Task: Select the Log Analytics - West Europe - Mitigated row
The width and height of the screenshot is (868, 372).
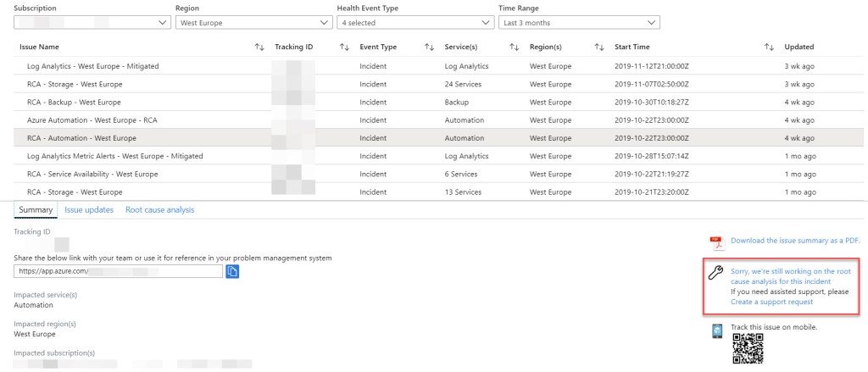Action: 93,66
